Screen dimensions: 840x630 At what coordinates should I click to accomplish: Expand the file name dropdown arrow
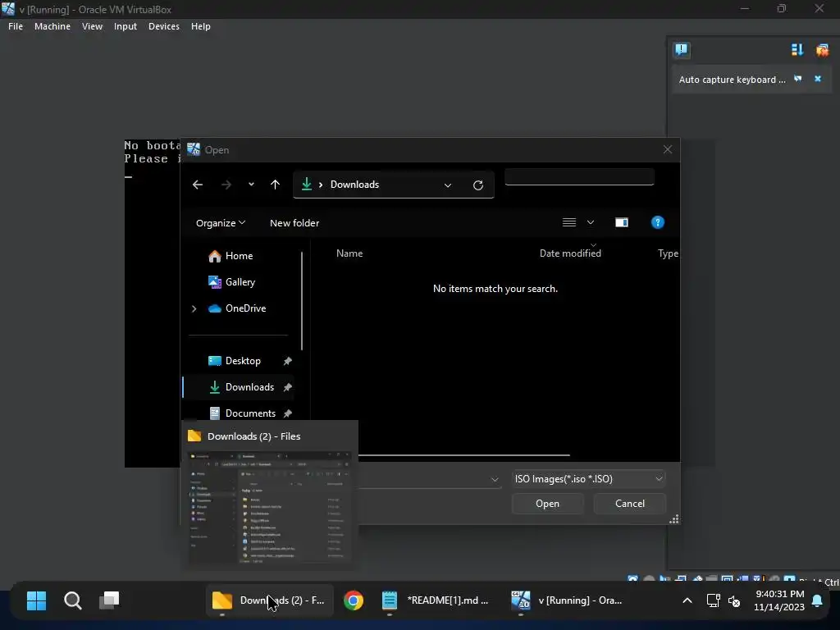click(x=495, y=479)
